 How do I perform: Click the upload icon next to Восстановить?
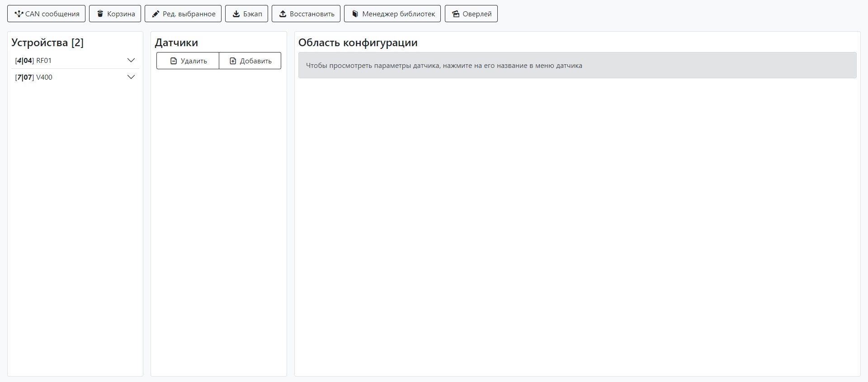pyautogui.click(x=283, y=14)
